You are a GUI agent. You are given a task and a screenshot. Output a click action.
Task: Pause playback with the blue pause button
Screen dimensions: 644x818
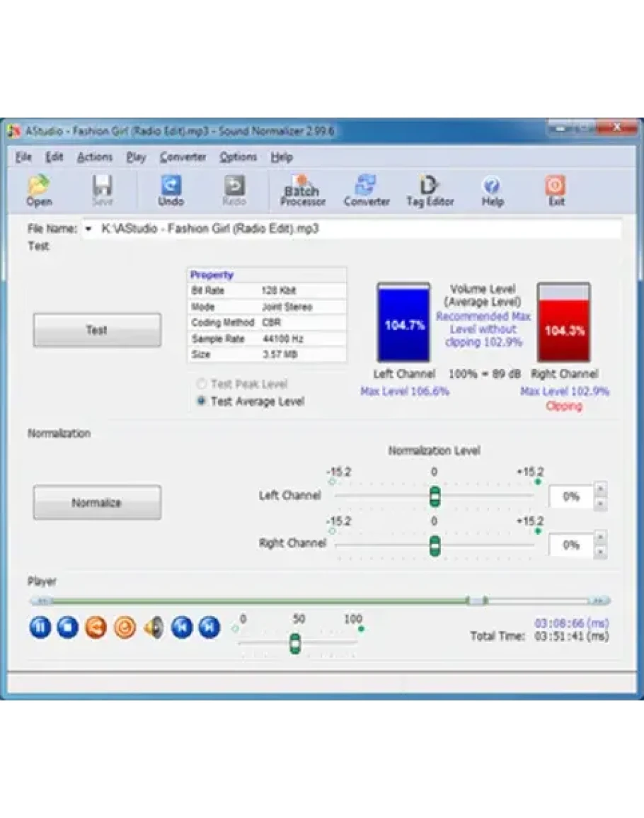[40, 627]
